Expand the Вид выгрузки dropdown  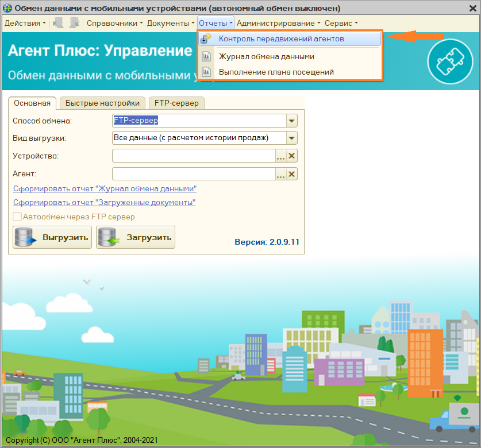coord(292,138)
